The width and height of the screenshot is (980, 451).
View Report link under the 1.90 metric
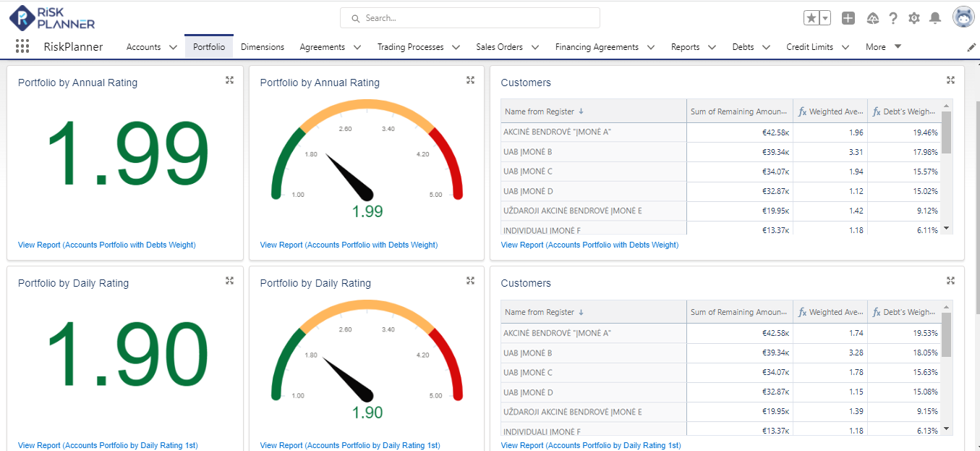(108, 445)
